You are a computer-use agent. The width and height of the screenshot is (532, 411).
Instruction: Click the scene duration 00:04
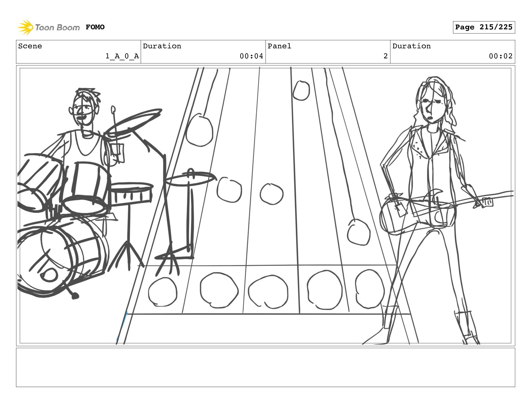pos(251,56)
